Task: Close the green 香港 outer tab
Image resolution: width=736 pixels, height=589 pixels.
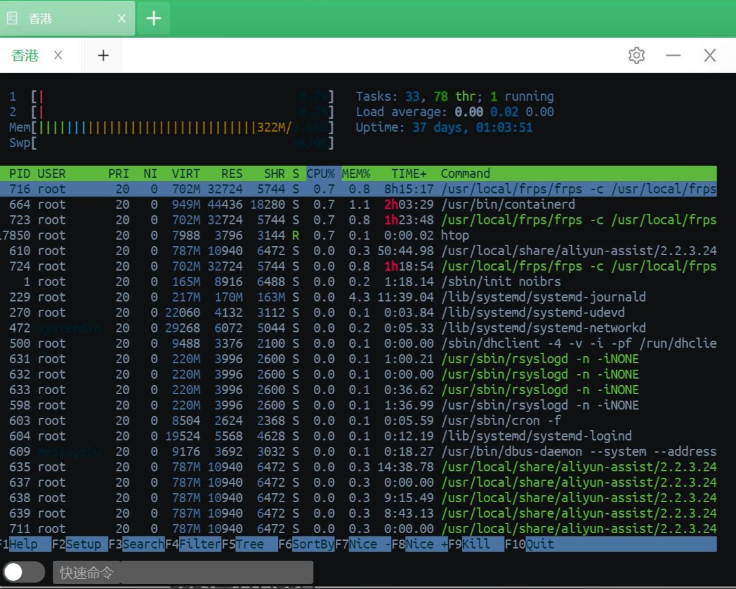Action: coord(122,18)
